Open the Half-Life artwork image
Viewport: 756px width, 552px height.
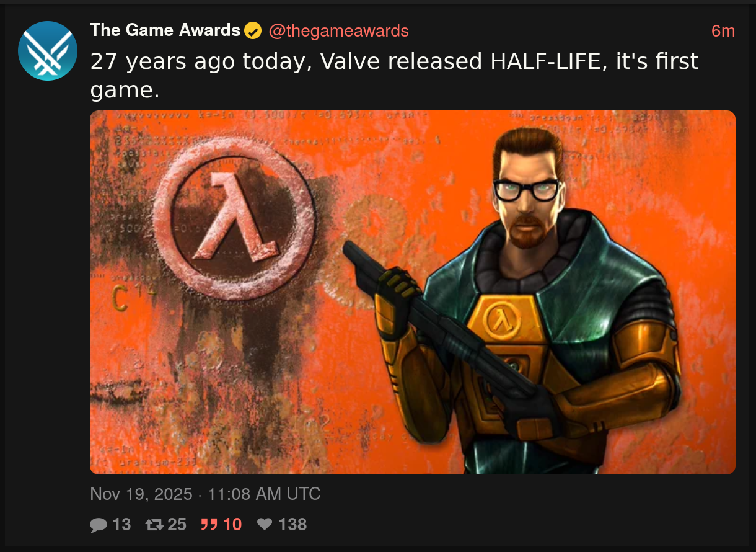[413, 292]
